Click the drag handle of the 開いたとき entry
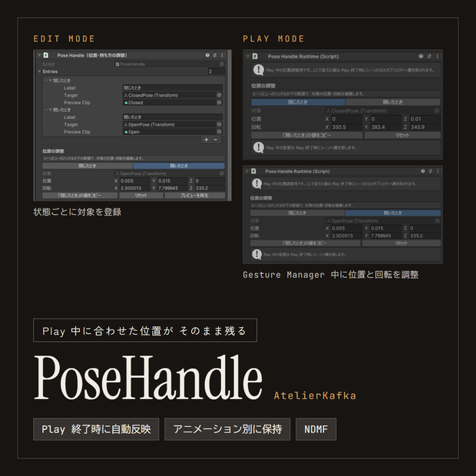Viewport: 476px width, 476px height. click(x=46, y=110)
